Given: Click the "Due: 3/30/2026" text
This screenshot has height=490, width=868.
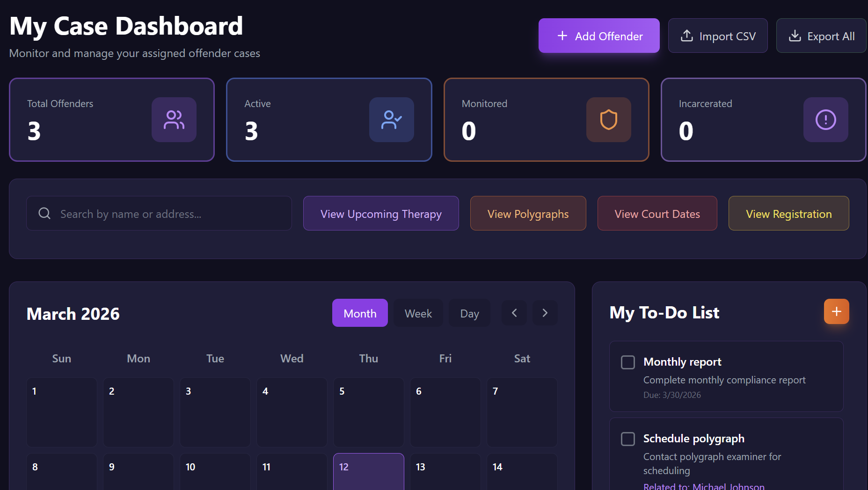Looking at the screenshot, I should [x=672, y=395].
